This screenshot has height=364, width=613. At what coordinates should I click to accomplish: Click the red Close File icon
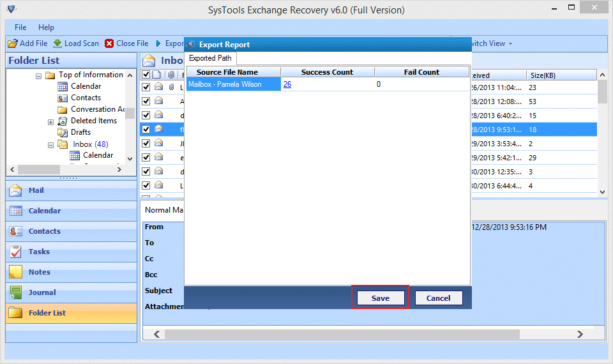click(109, 43)
